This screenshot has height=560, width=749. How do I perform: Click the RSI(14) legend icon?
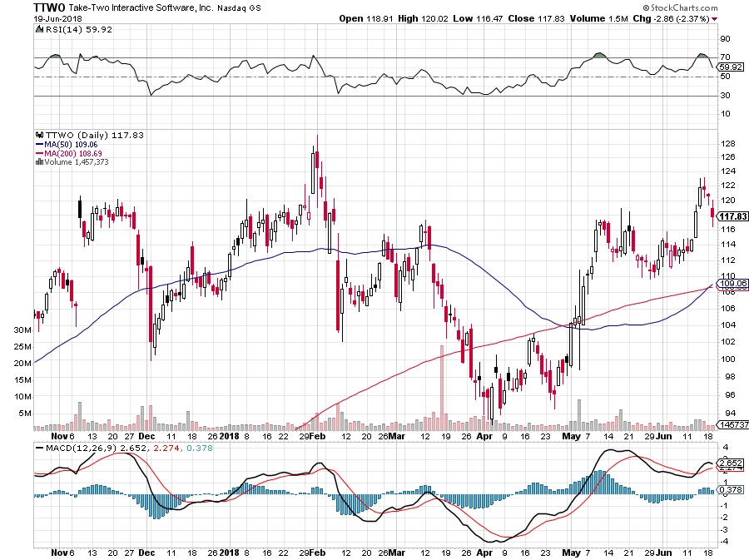(x=40, y=30)
